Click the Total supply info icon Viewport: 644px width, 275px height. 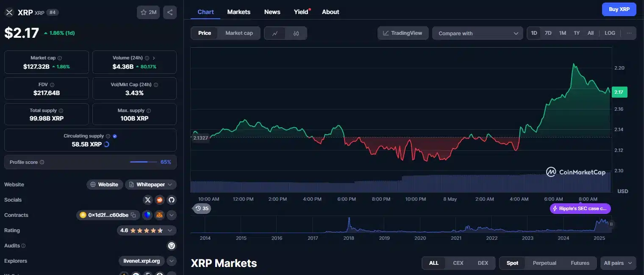(61, 111)
